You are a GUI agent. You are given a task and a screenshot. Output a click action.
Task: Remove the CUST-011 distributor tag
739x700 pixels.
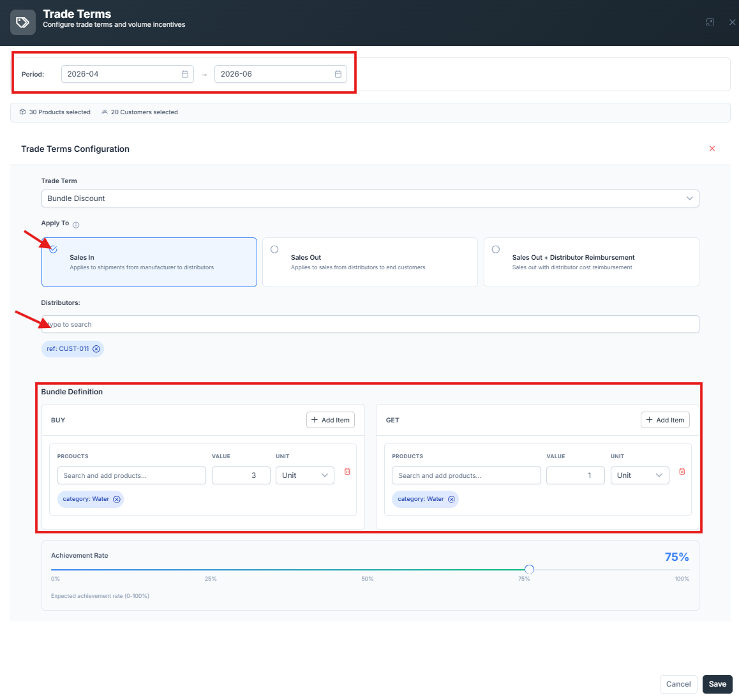tap(96, 349)
